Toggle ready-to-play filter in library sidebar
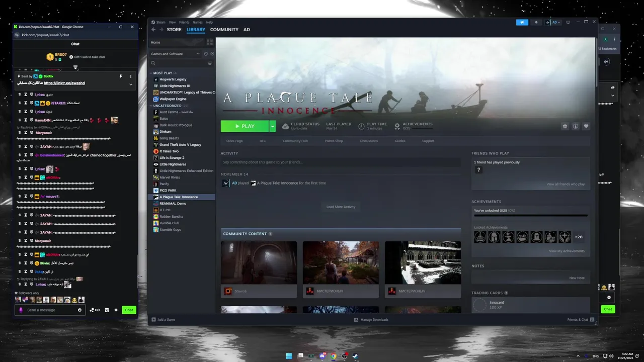Viewport: 644px width, 362px height. [212, 54]
